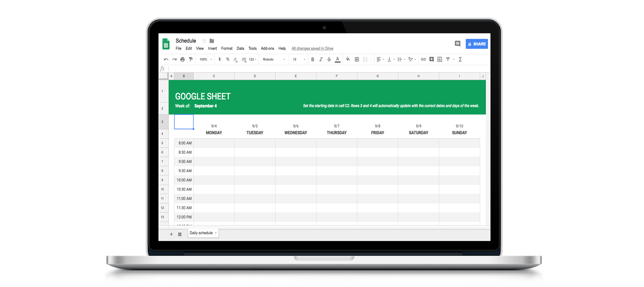Open the zoom 100% dropdown

click(206, 59)
